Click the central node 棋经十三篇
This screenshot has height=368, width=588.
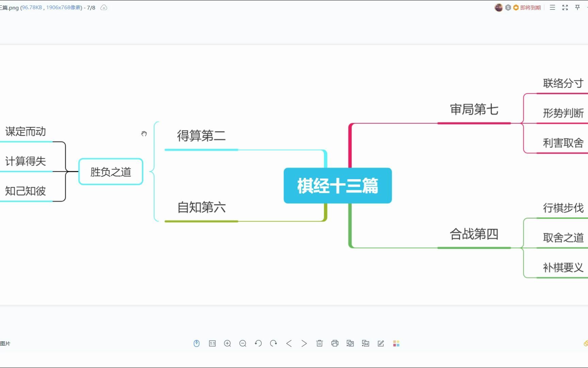[x=338, y=186]
